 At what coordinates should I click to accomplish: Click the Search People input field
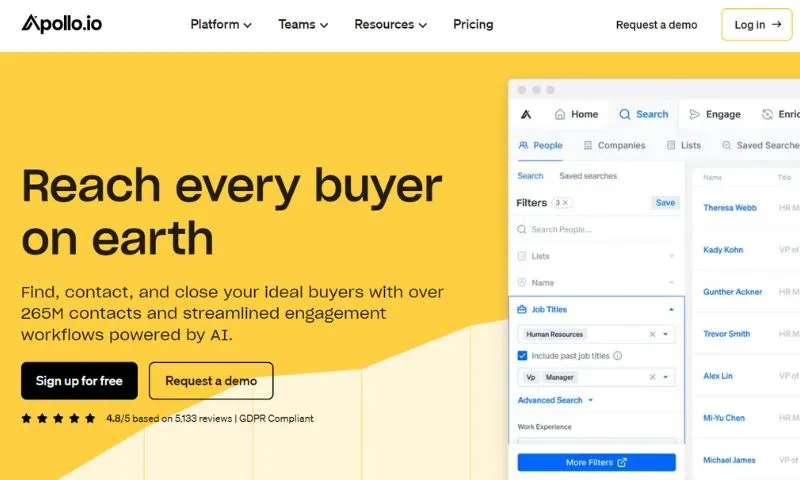[x=596, y=230]
